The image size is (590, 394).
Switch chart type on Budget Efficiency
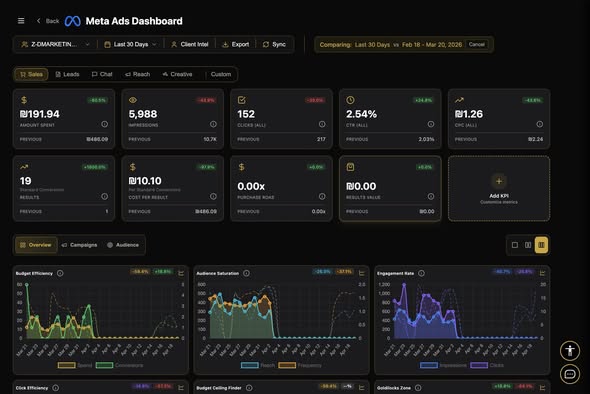click(181, 273)
